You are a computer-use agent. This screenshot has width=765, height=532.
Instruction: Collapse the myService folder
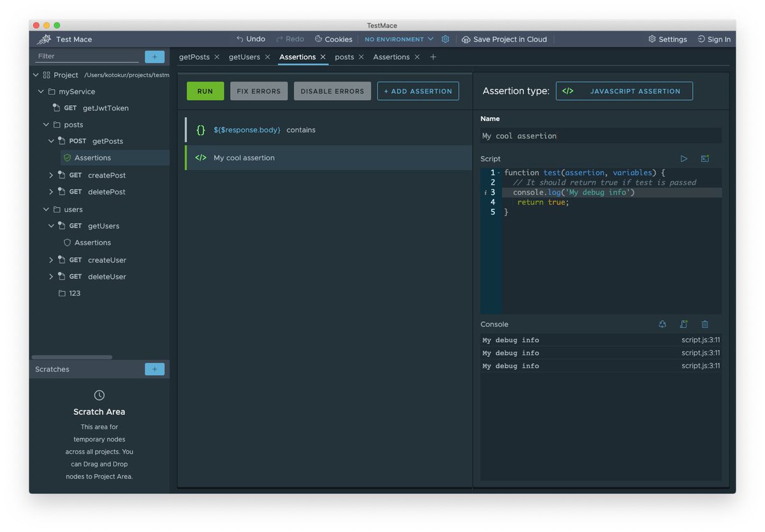click(x=40, y=92)
